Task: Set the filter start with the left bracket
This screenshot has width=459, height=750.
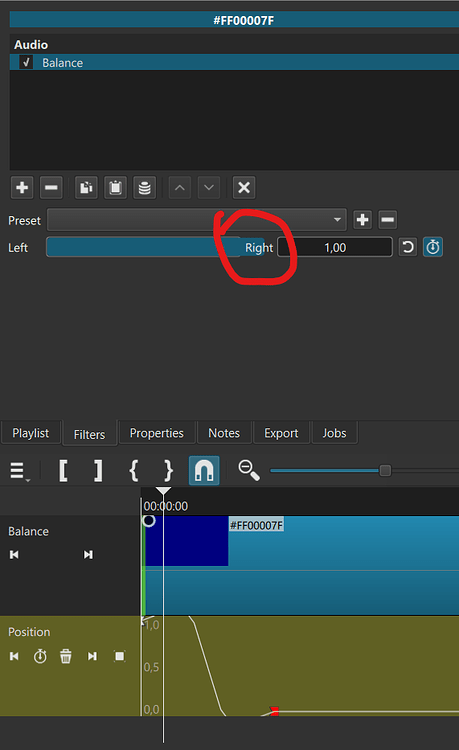Action: point(63,471)
